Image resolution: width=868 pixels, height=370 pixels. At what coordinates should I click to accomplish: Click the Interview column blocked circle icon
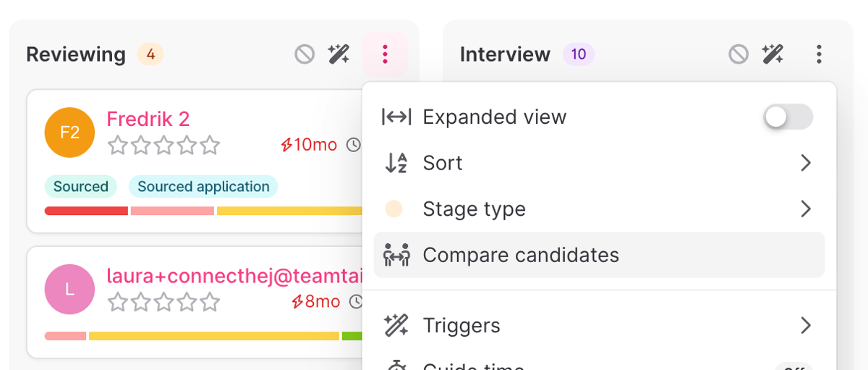point(739,54)
